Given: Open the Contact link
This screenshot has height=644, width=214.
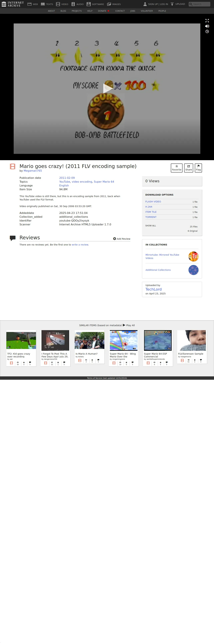Looking at the screenshot, I should pos(120,11).
